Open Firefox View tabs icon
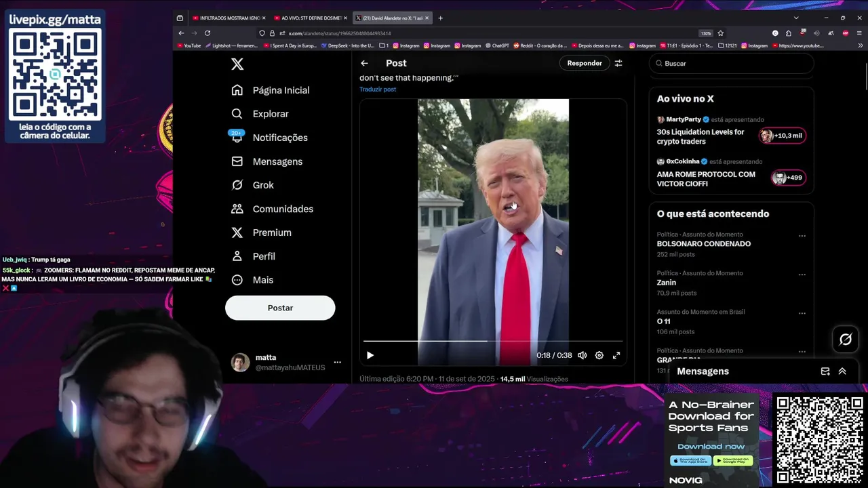 tap(180, 18)
